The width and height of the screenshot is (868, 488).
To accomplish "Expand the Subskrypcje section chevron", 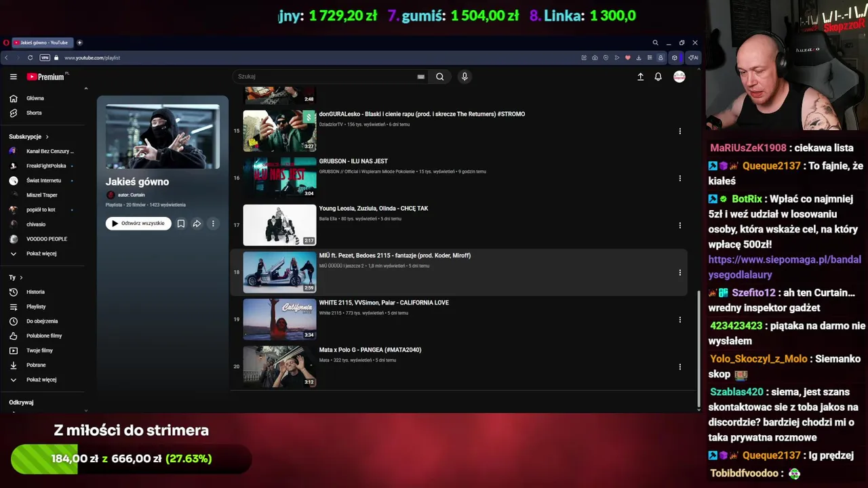I will [47, 137].
